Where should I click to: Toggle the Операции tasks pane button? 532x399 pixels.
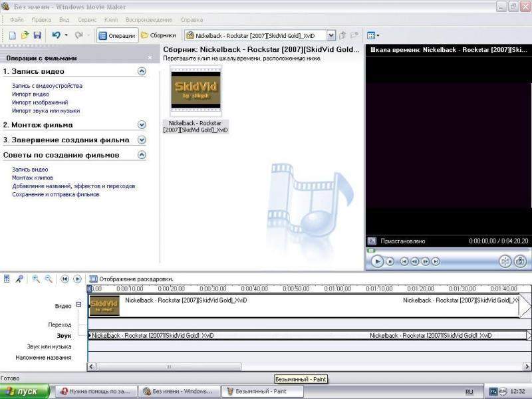(x=118, y=35)
